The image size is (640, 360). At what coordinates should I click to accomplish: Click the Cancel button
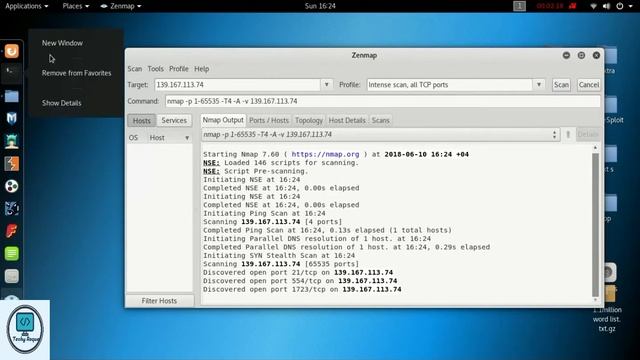pos(589,84)
